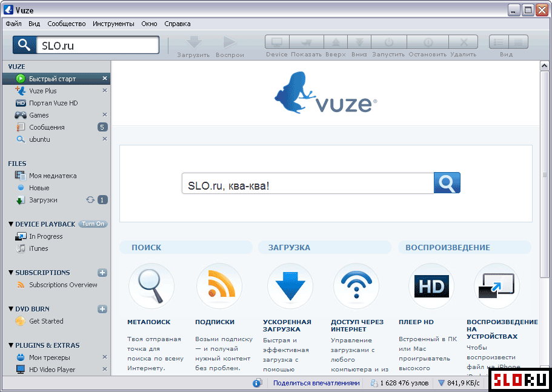Click the ДОСТУП ЧЕРЕЗ ИНТЕРНЕТ wireless icon
The image size is (552, 392).
point(356,286)
